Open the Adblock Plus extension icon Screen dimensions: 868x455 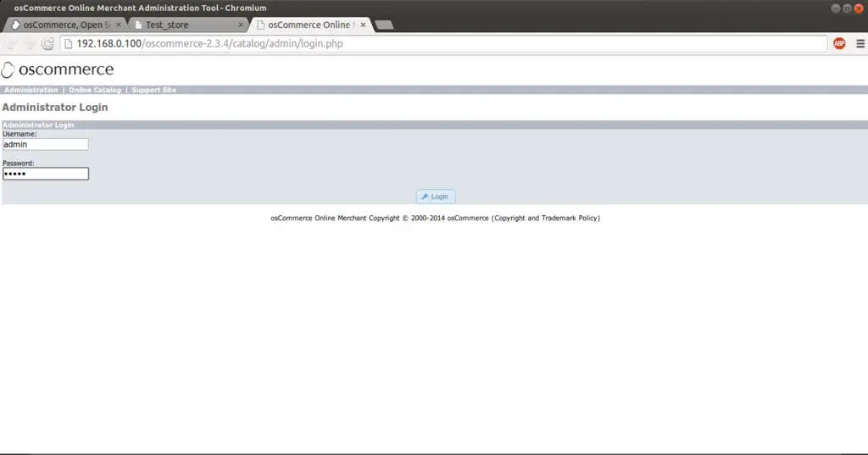[839, 44]
